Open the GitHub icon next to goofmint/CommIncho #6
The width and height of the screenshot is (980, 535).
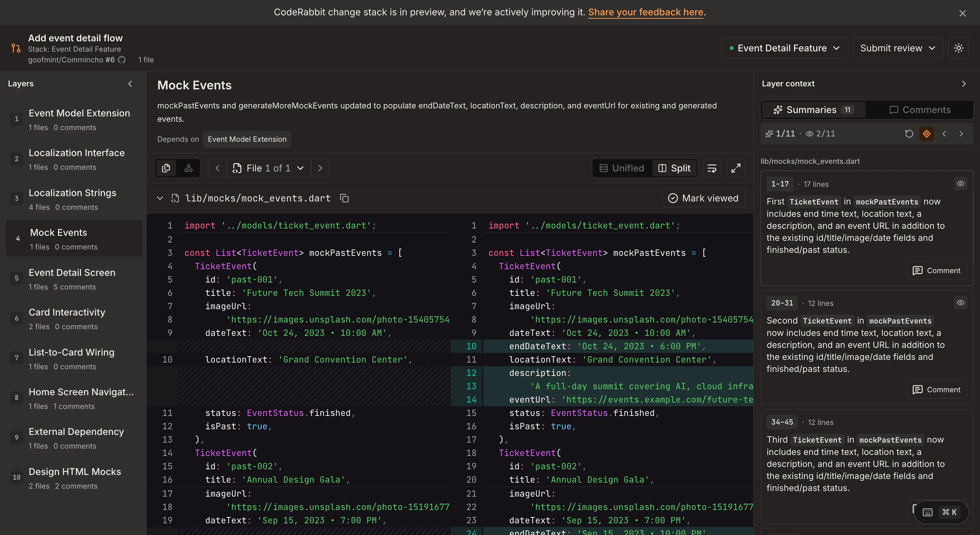pos(122,60)
